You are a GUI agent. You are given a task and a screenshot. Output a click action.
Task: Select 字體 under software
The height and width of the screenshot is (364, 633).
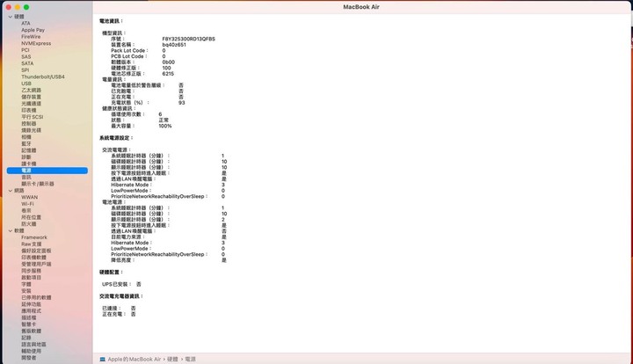[26, 285]
